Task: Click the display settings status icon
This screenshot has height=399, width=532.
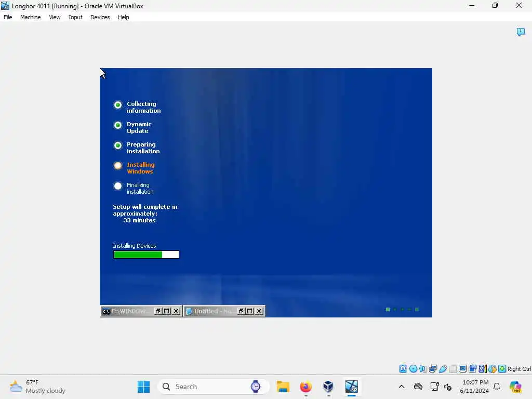Action: pos(462,368)
